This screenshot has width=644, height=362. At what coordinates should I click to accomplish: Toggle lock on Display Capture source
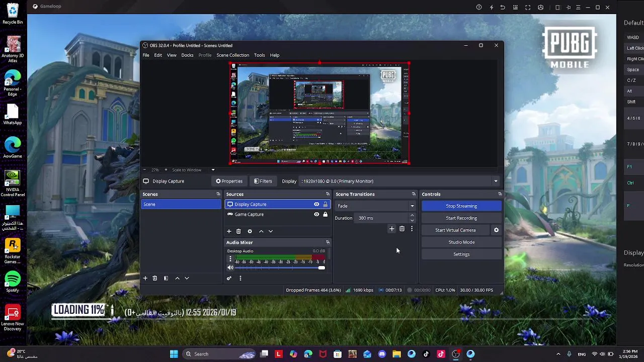[x=325, y=204]
